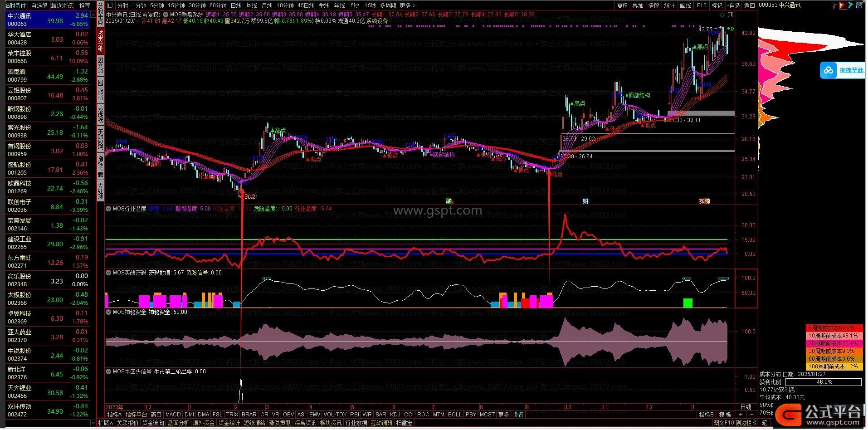
Task: Toggle the MOS看盘系统 indicator checkmark
Action: coord(166,15)
